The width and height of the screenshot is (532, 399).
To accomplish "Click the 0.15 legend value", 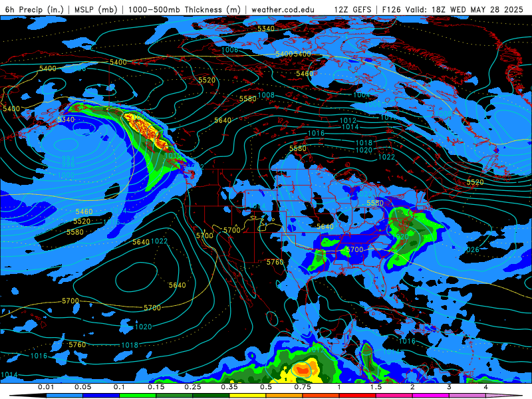I will point(156,387).
